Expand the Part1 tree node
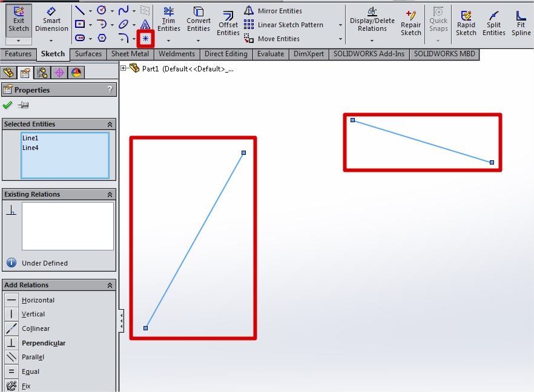 124,68
